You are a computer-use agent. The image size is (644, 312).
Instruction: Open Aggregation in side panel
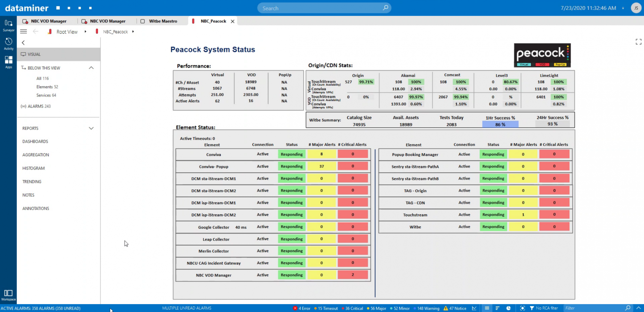(36, 155)
